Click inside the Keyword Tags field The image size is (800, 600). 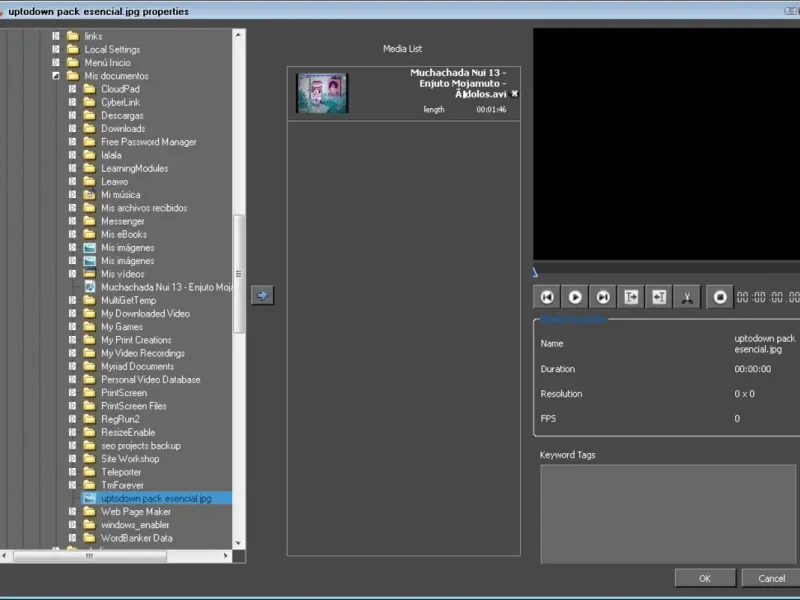(668, 514)
